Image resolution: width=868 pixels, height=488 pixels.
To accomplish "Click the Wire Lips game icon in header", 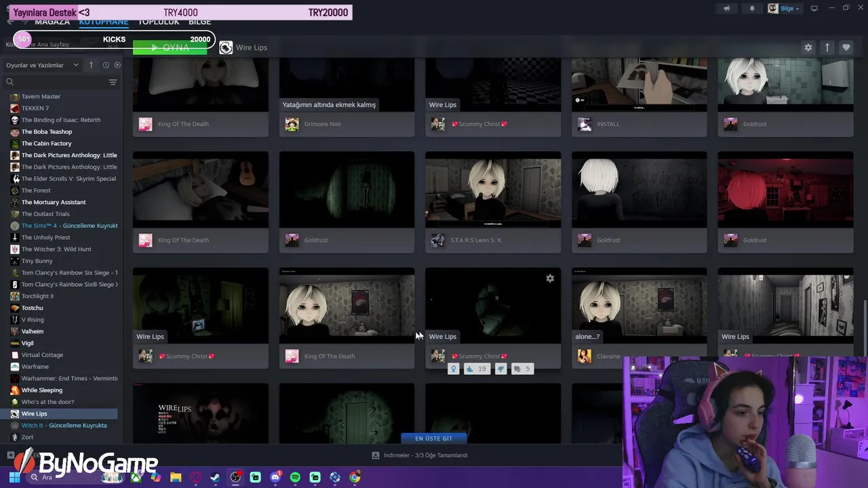I will pyautogui.click(x=226, y=47).
